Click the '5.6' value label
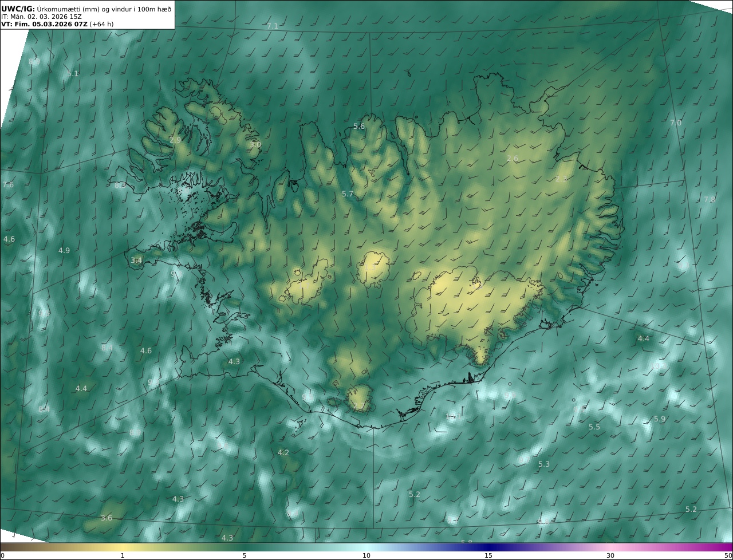733x560 pixels. (359, 127)
